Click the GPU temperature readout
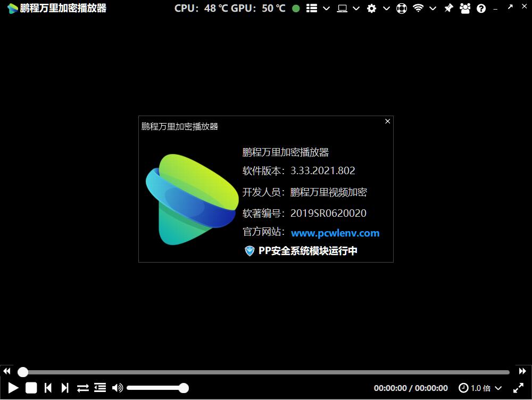532x400 pixels. pos(258,9)
